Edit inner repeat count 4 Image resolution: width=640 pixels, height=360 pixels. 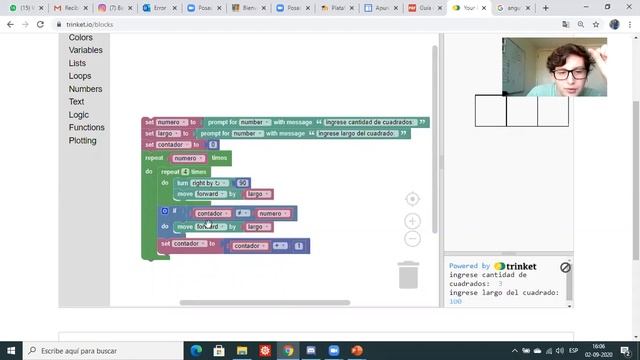coord(185,172)
